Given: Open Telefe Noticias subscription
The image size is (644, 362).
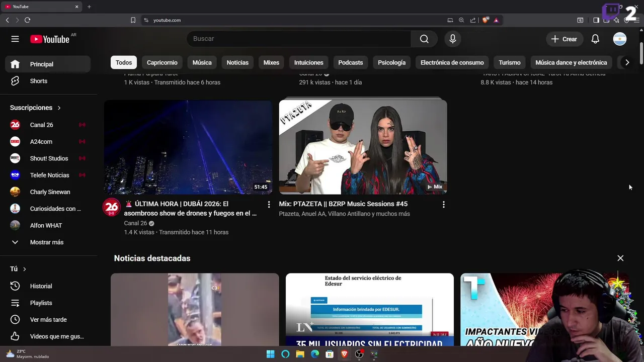Looking at the screenshot, I should 48,175.
